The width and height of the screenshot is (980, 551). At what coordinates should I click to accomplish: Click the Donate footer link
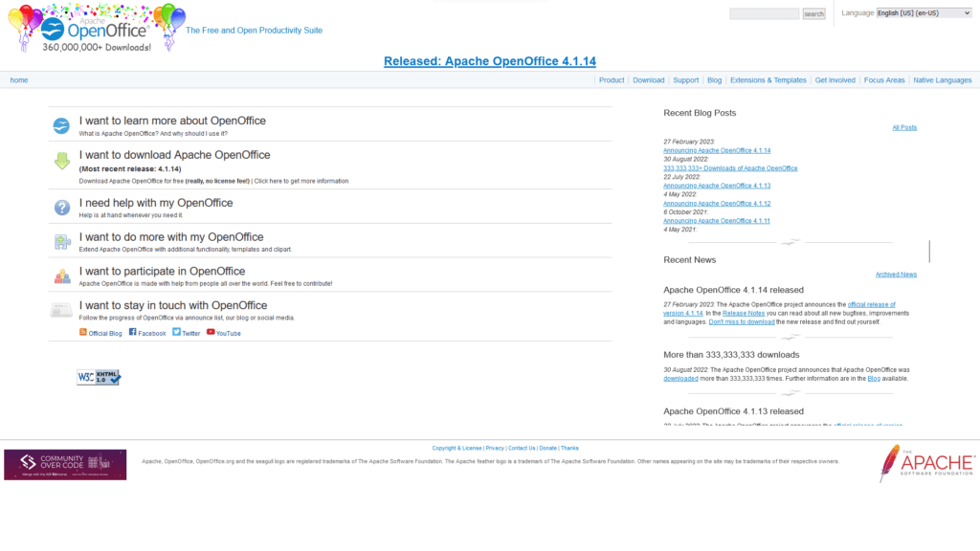click(x=547, y=448)
